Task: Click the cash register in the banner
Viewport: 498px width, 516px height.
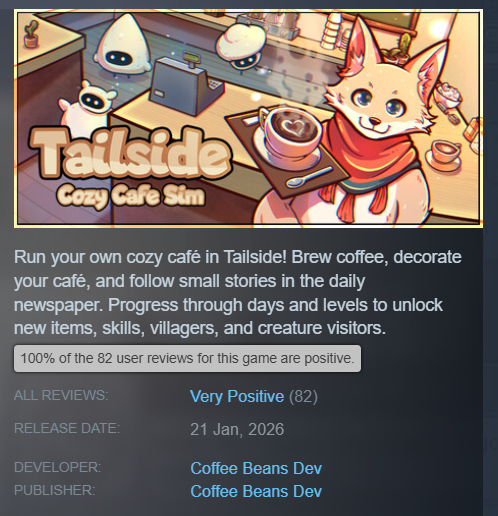Action: pos(187,85)
